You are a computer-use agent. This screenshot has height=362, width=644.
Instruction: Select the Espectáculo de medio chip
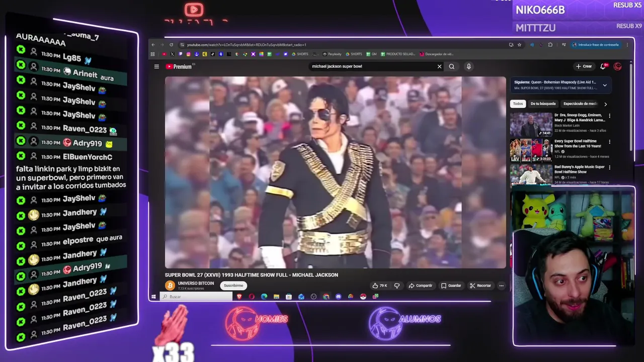[x=580, y=104]
